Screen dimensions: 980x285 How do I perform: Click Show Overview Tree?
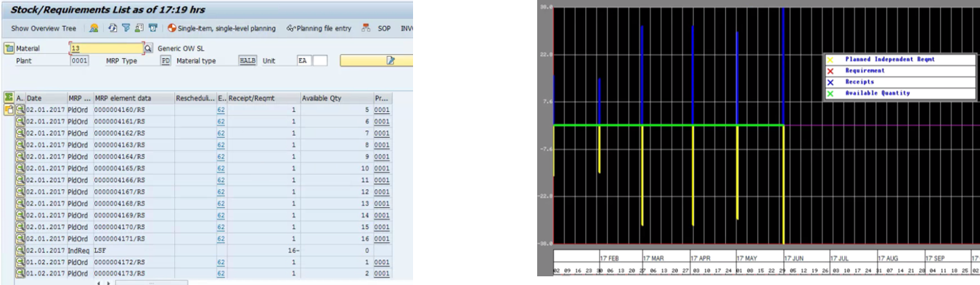point(44,29)
